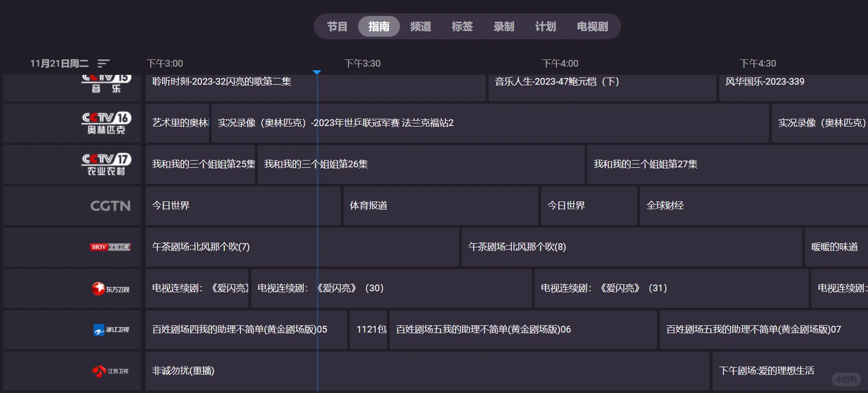Image resolution: width=868 pixels, height=393 pixels.
Task: Open the cut-off 电视连续剧 block after 4:30 on 东方卫视
Action: 840,288
